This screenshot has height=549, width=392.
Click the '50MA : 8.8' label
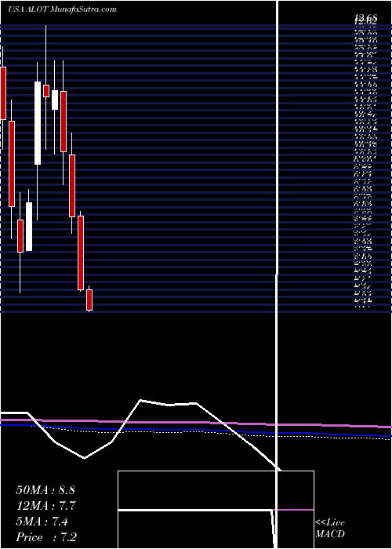pos(45,490)
